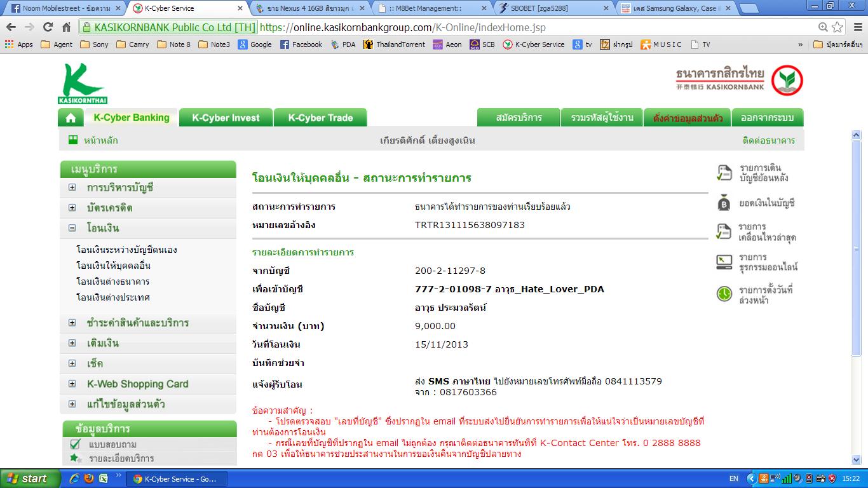The width and height of the screenshot is (868, 488).
Task: Expand the แก้ไขข้อมูลส่วนตัว menu section
Action: coord(72,404)
